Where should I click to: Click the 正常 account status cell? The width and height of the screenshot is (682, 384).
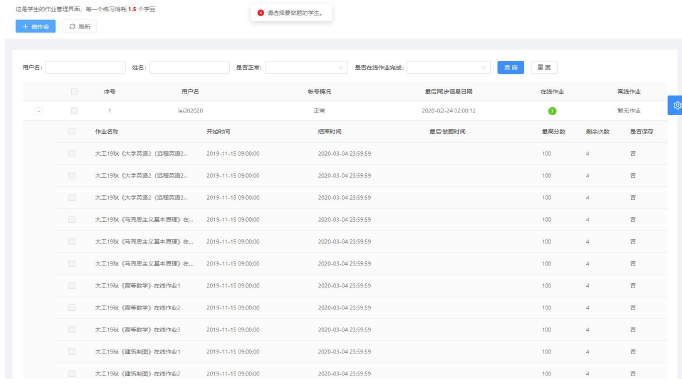tap(319, 111)
